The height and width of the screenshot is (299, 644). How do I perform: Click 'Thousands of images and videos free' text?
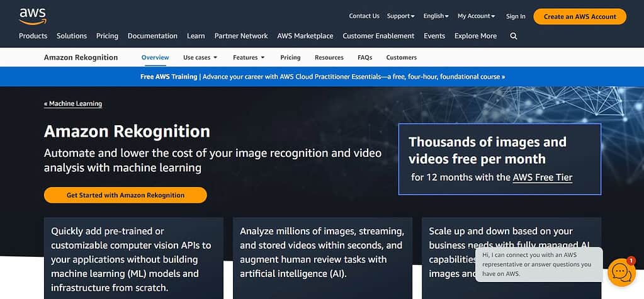487,150
